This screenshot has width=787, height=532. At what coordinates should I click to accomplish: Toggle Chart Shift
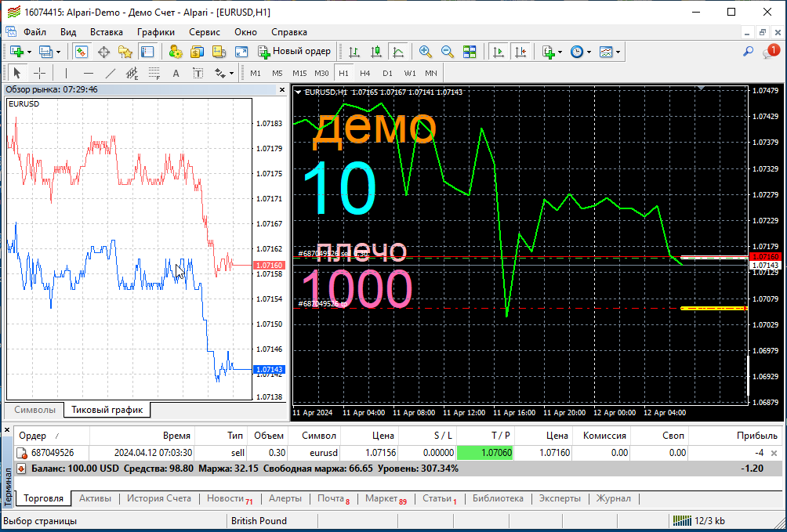click(x=520, y=52)
